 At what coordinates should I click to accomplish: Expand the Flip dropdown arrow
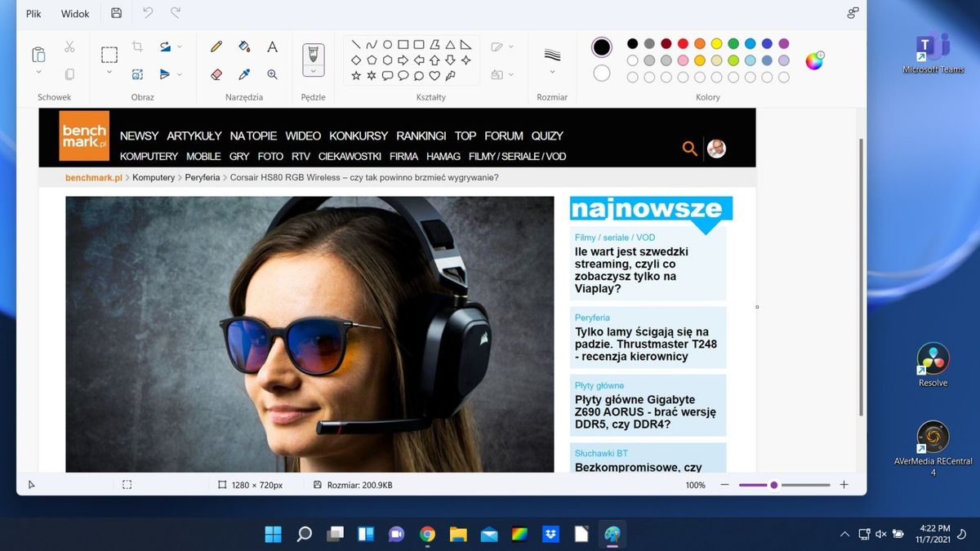click(x=180, y=74)
